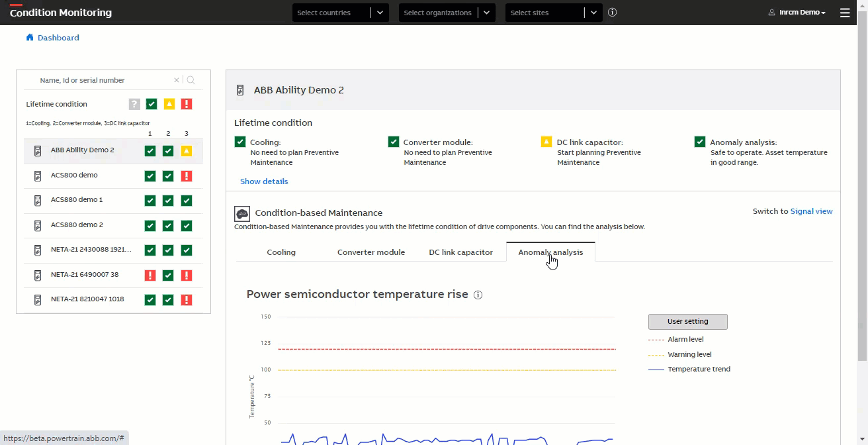Focus the Name, Id or serial number search field

click(x=105, y=80)
